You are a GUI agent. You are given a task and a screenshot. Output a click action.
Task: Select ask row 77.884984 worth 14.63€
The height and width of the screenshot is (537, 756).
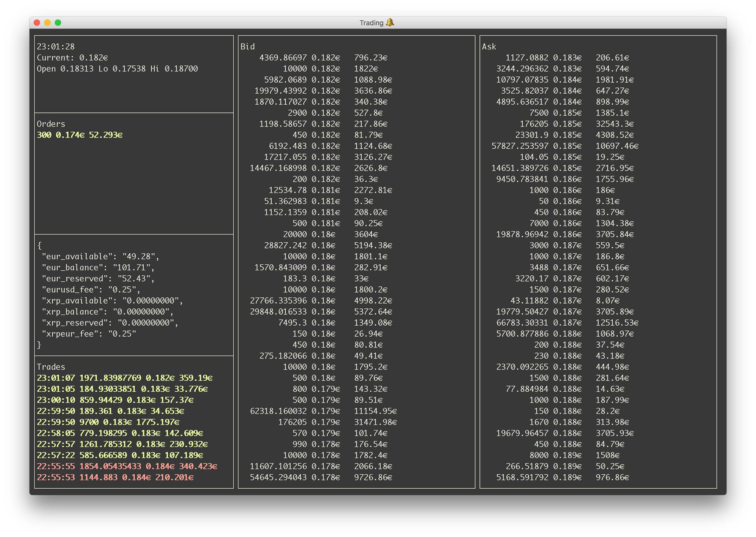[565, 389]
